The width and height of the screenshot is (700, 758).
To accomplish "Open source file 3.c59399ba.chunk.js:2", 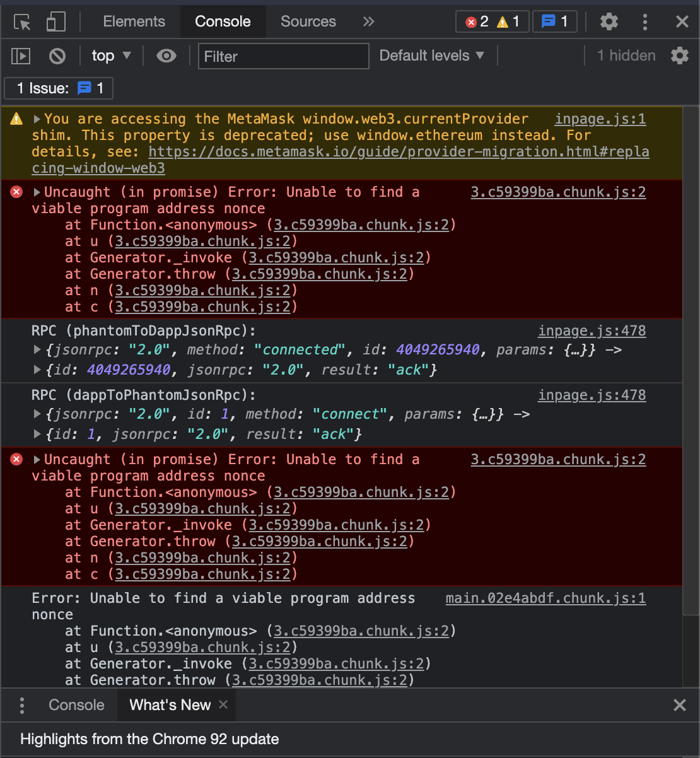I will pyautogui.click(x=557, y=192).
